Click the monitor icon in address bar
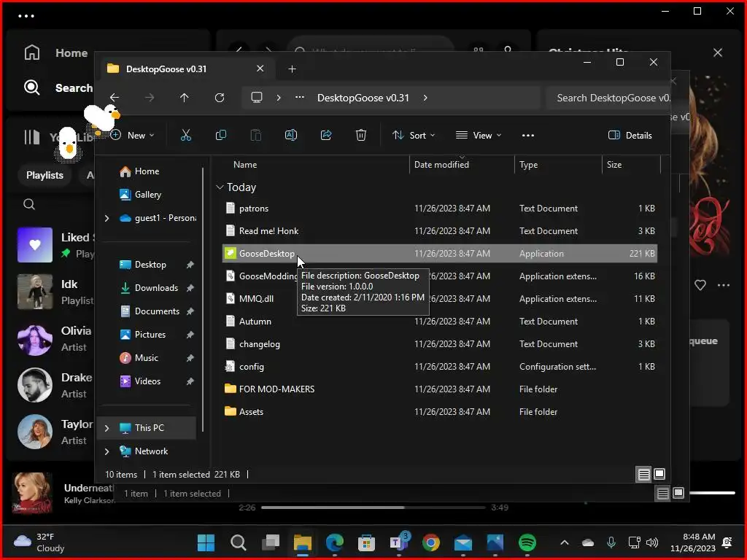This screenshot has width=747, height=560. point(257,98)
